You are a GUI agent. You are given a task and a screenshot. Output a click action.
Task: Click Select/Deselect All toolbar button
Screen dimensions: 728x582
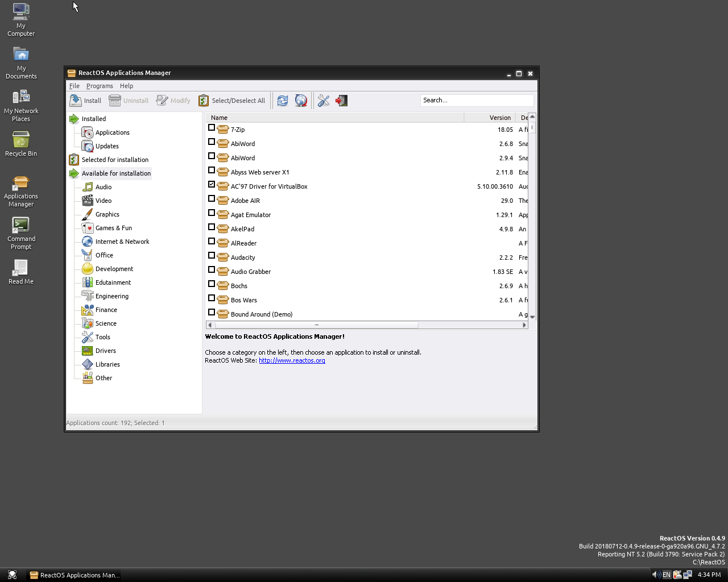coord(232,101)
